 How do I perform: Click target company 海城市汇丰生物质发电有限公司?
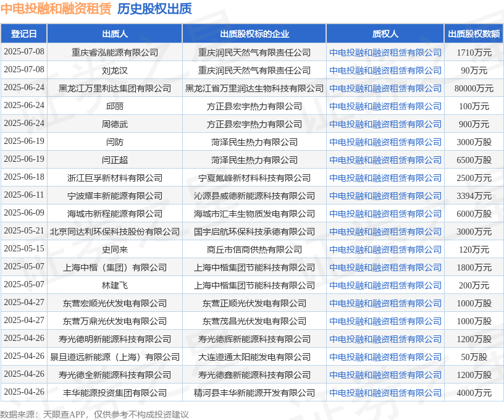coord(254,214)
